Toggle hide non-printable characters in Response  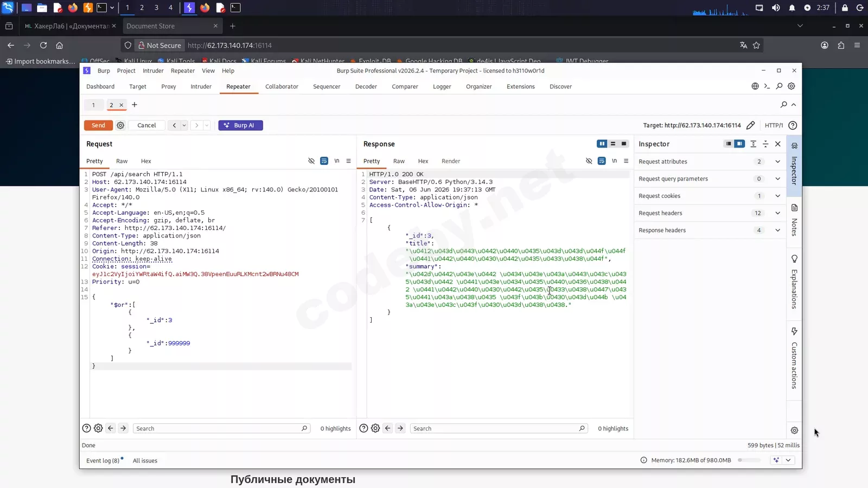coord(589,161)
